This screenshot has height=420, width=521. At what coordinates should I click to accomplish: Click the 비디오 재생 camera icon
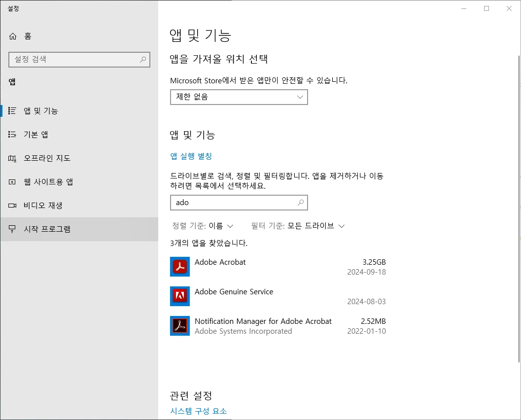[x=12, y=206]
